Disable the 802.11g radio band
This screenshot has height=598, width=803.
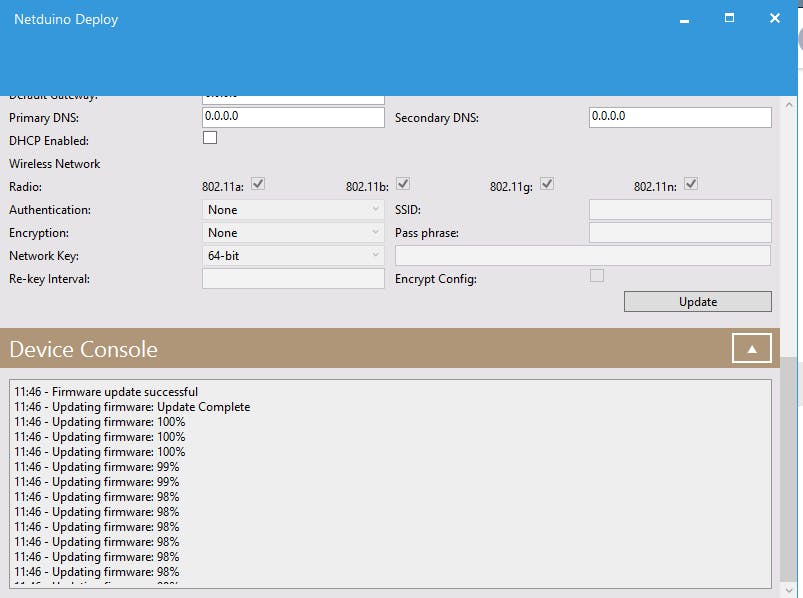coord(547,183)
